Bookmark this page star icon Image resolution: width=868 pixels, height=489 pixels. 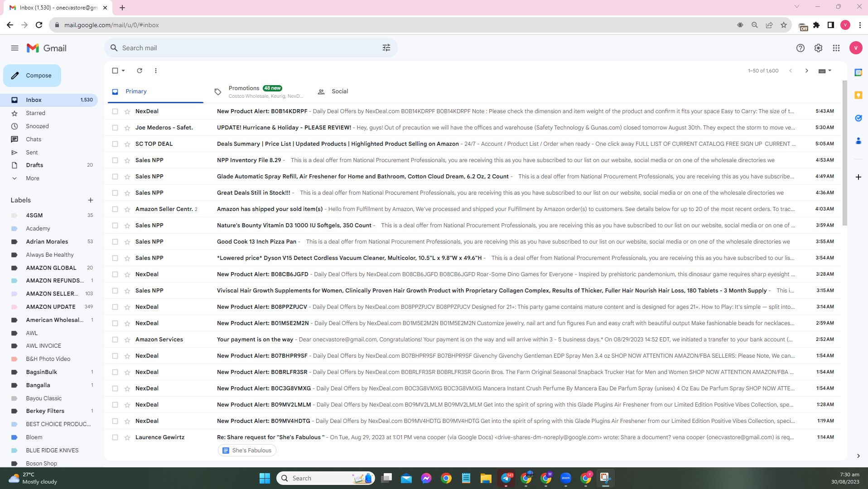point(784,25)
